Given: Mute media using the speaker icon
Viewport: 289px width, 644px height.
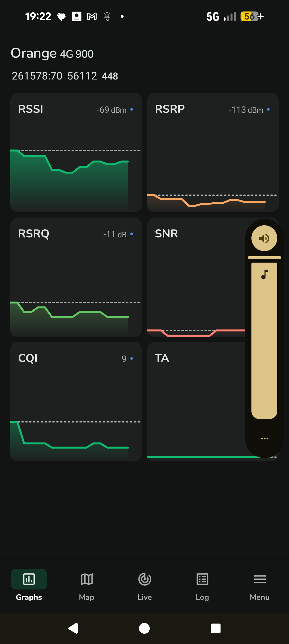Looking at the screenshot, I should click(264, 238).
